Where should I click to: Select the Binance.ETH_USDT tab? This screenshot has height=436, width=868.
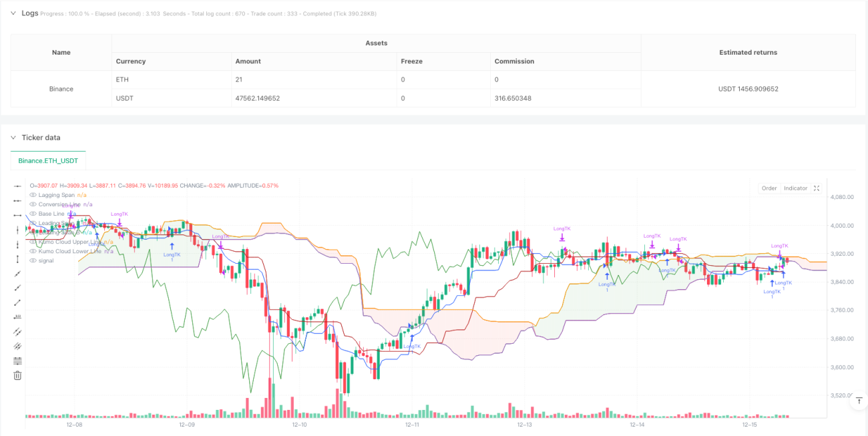click(x=48, y=161)
